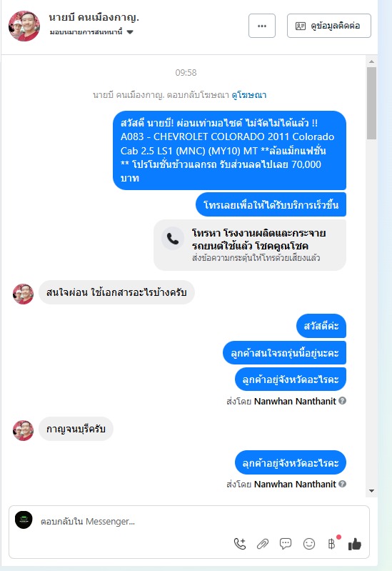Click avatar next to กาญจนบุรีครับ message
392x571 pixels.
pyautogui.click(x=23, y=430)
